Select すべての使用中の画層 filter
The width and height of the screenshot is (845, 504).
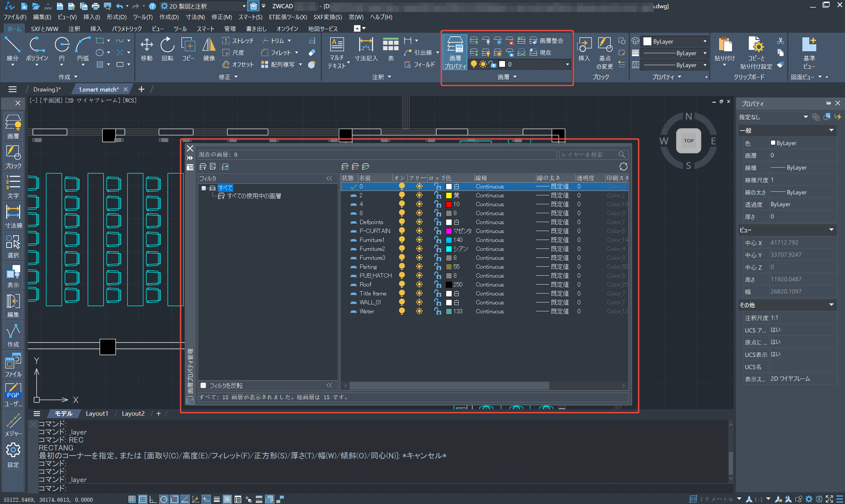click(254, 196)
